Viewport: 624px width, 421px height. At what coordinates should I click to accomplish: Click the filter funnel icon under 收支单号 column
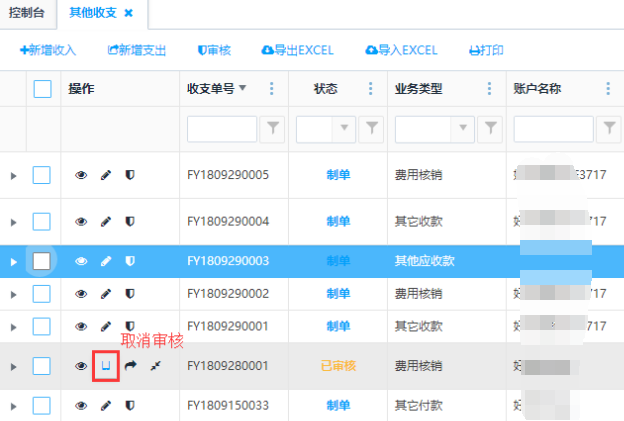tap(271, 128)
